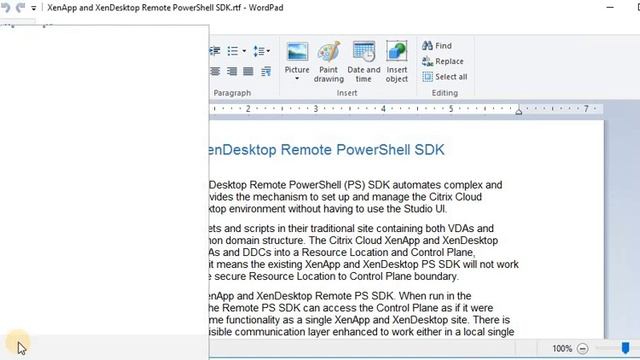Screen dimensions: 640x360
Task: Open the bullet list style dropdown
Action: pyautogui.click(x=244, y=51)
